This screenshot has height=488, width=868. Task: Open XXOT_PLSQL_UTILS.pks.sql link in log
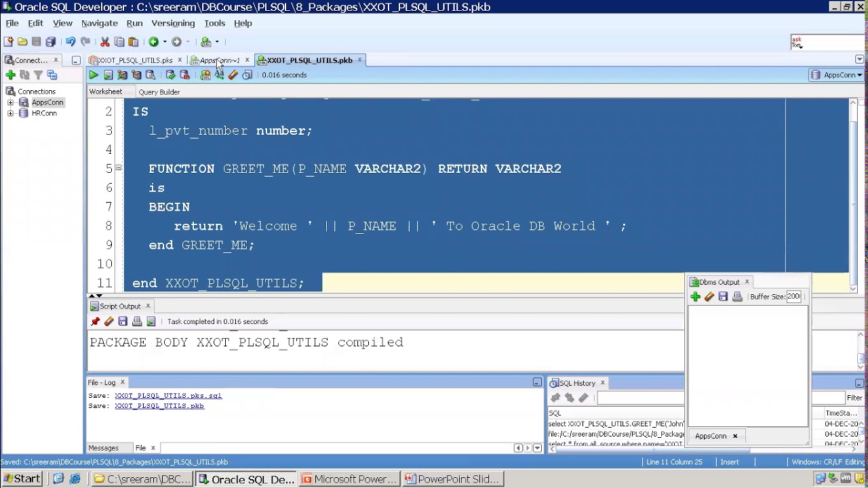(x=168, y=396)
